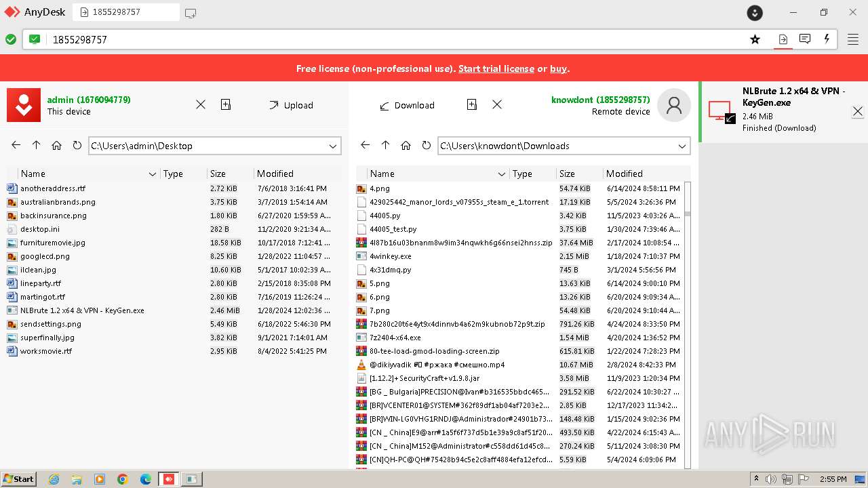Download selected file from remote
The height and width of the screenshot is (488, 868).
(407, 105)
